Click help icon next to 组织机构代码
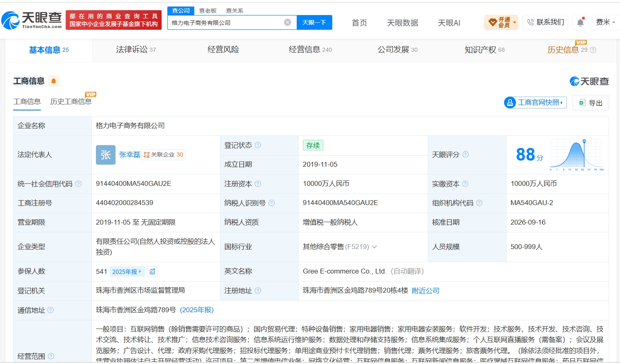The width and height of the screenshot is (620, 364). point(479,203)
